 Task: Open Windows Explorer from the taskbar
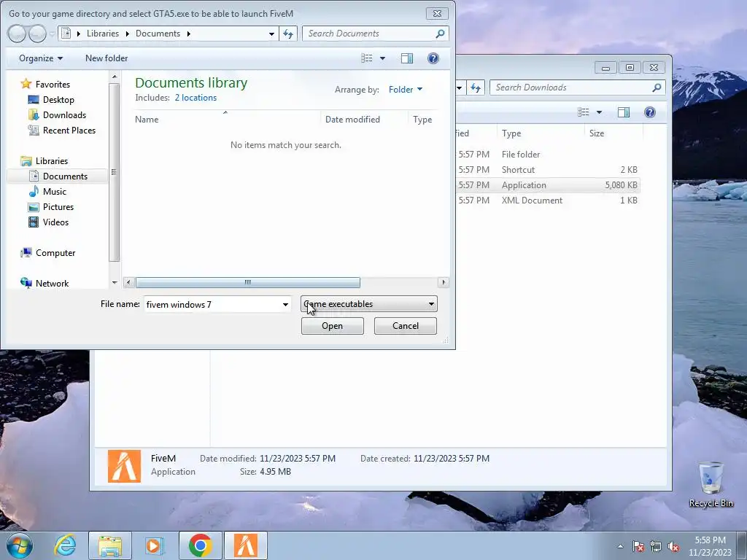(x=110, y=545)
